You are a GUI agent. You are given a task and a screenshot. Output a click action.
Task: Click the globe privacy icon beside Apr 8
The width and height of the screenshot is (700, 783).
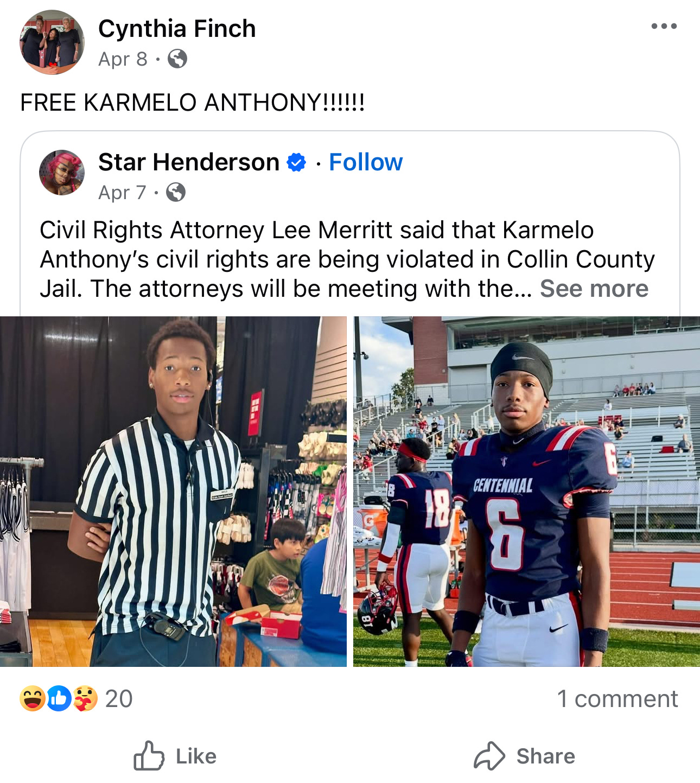coord(177,59)
